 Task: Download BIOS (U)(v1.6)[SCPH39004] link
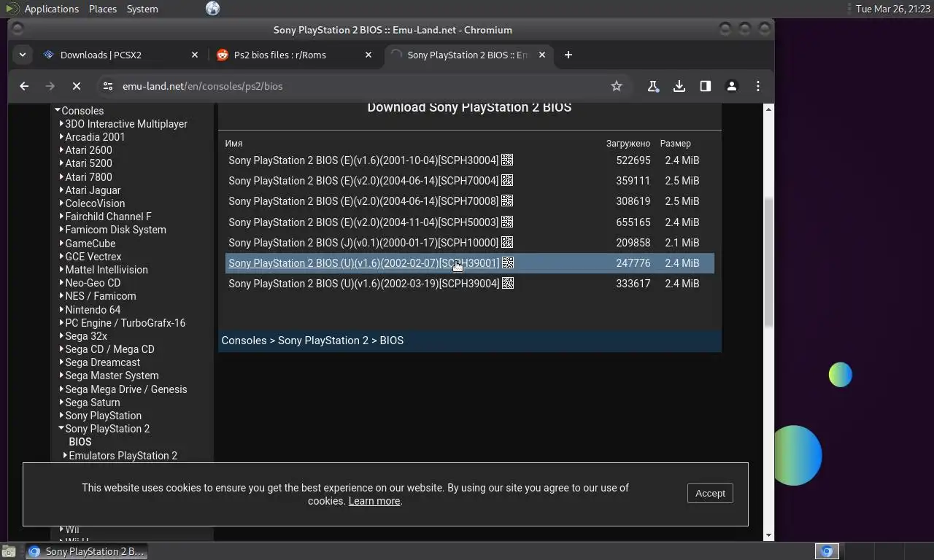363,283
